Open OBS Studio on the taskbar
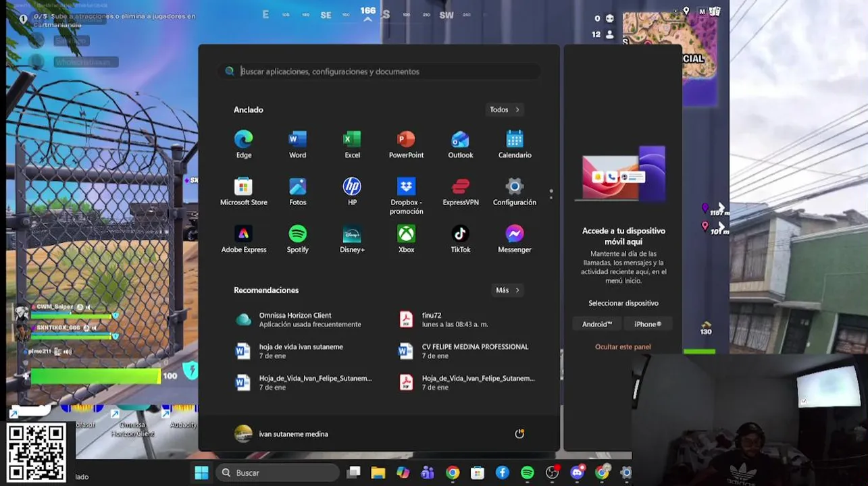 pos(553,473)
